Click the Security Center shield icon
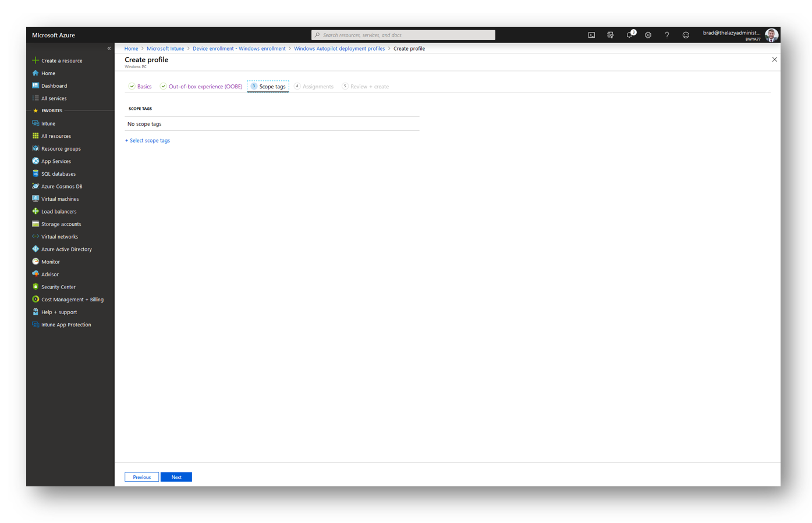 (36, 287)
